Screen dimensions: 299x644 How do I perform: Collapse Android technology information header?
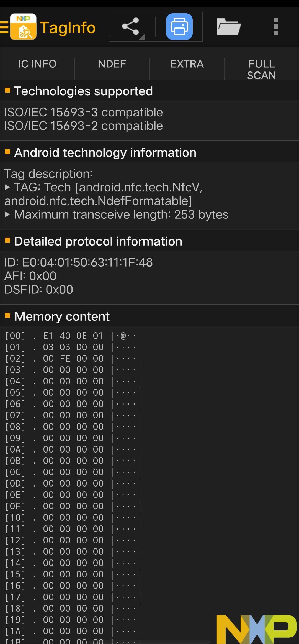149,152
